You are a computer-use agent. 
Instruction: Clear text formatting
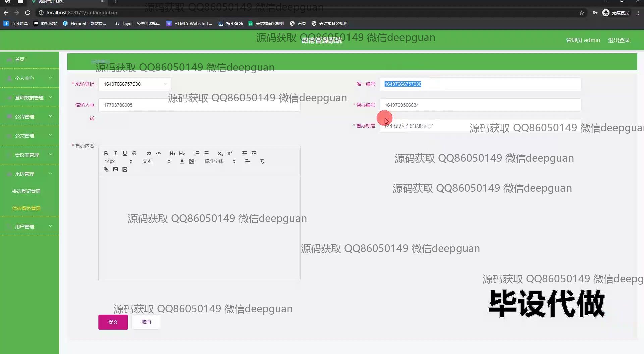262,161
